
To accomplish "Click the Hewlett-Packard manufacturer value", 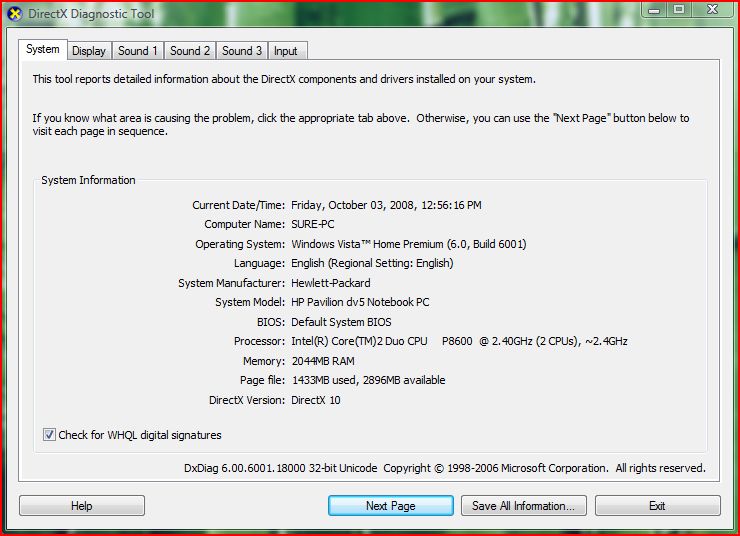I will coord(330,283).
